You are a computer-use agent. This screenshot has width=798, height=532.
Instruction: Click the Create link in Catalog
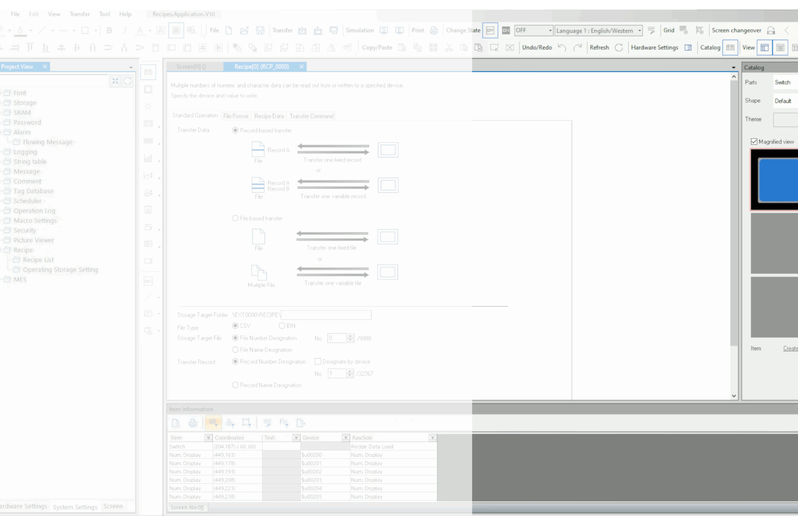(791, 348)
